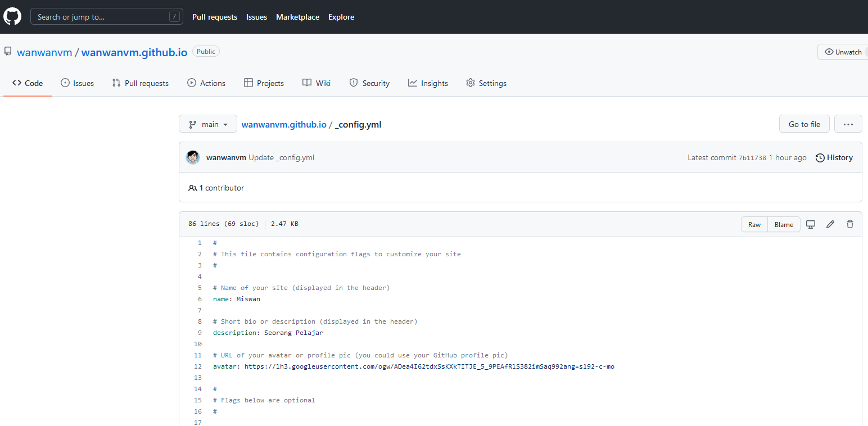
Task: Click the wanwanvm commit author avatar
Action: click(193, 157)
